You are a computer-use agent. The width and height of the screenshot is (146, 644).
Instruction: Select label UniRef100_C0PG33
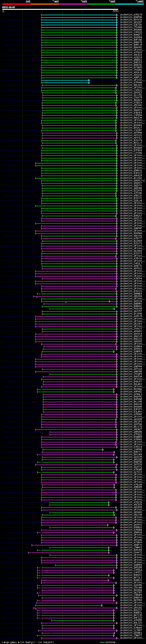point(131,32)
